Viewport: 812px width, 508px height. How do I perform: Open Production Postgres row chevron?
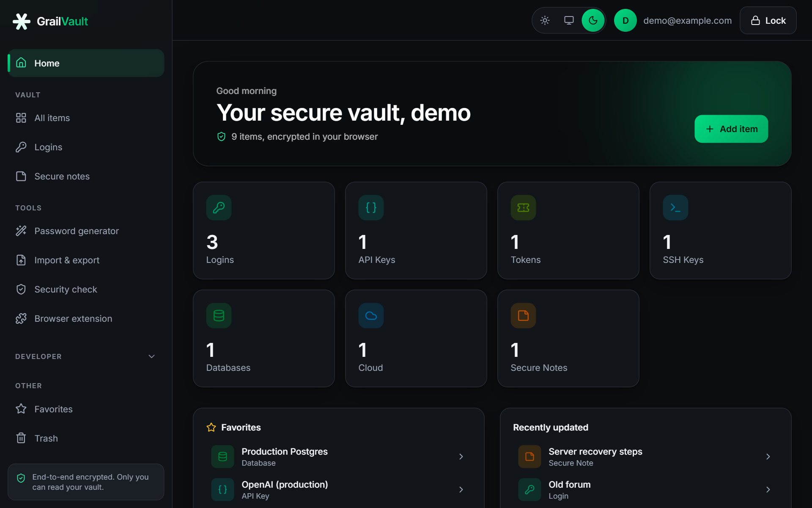461,456
